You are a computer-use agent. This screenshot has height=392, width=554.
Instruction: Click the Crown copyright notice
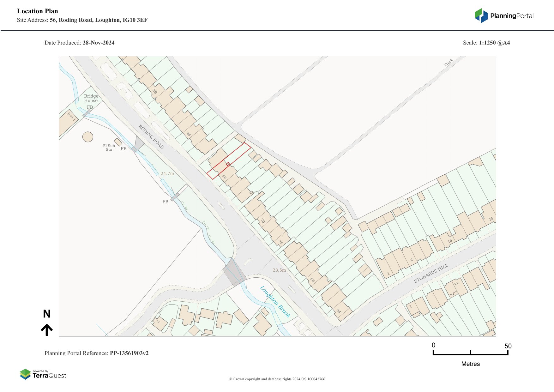277,379
